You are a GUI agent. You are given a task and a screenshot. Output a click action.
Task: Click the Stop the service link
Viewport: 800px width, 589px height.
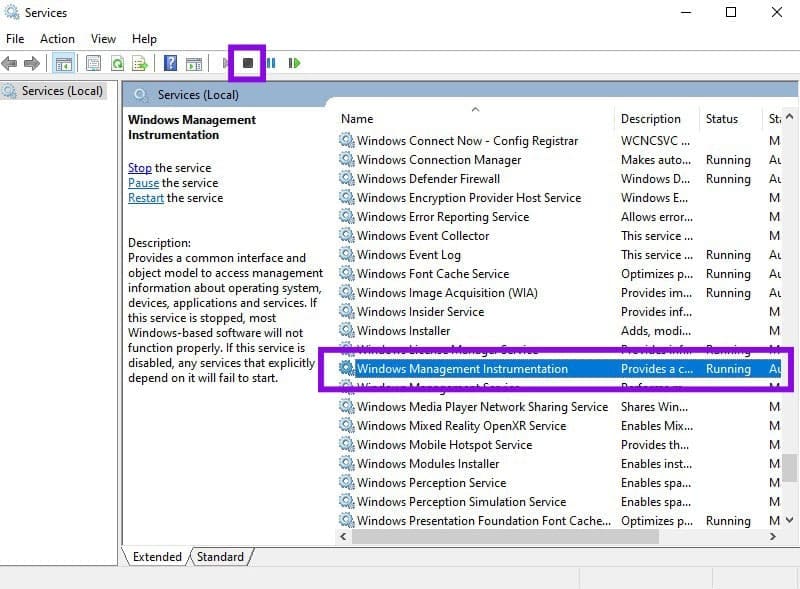pos(139,168)
